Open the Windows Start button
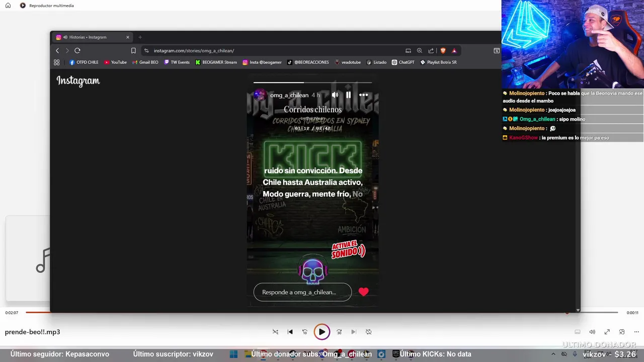 tap(233, 354)
